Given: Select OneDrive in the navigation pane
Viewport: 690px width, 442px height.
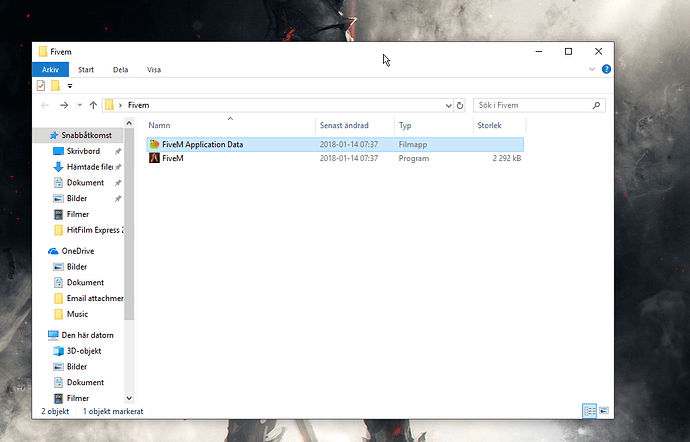Looking at the screenshot, I should [x=78, y=251].
